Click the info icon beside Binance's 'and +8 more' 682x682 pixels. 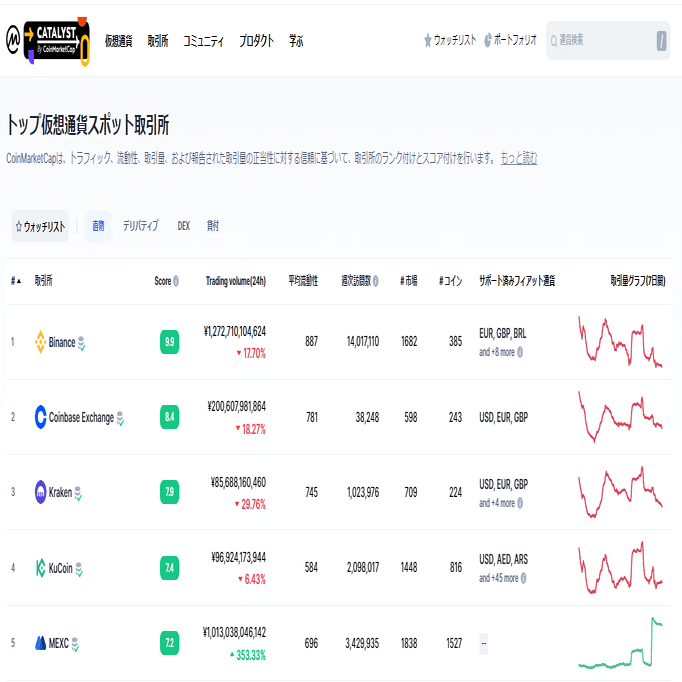coord(520,352)
